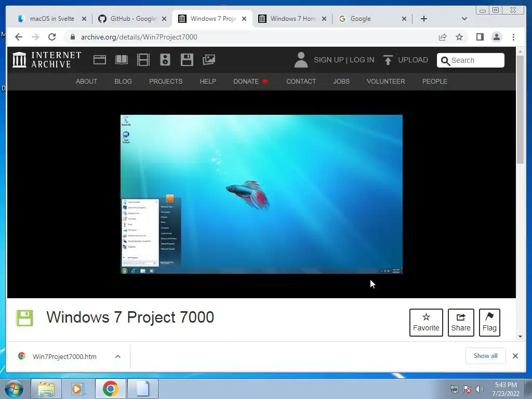Viewport: 532px width, 399px height.
Task: Close the Google tab
Action: point(404,19)
